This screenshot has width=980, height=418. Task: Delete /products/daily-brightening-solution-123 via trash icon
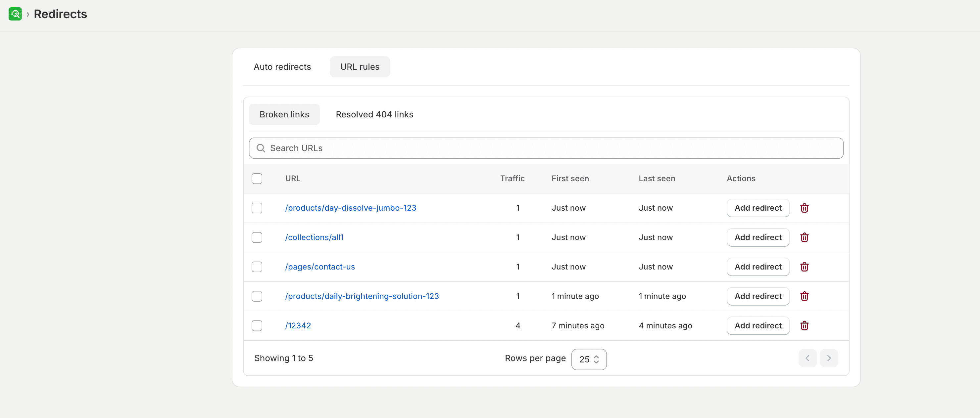(804, 296)
